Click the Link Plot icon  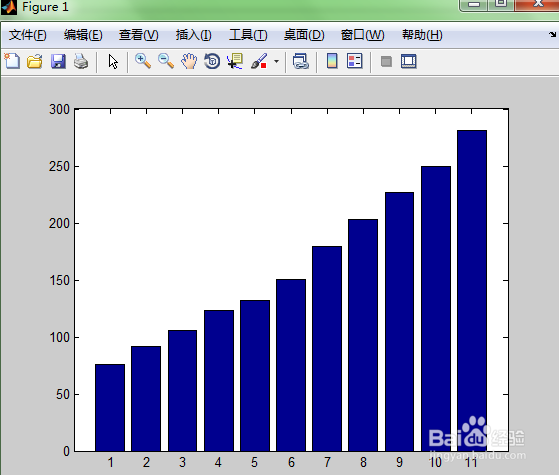tap(301, 61)
